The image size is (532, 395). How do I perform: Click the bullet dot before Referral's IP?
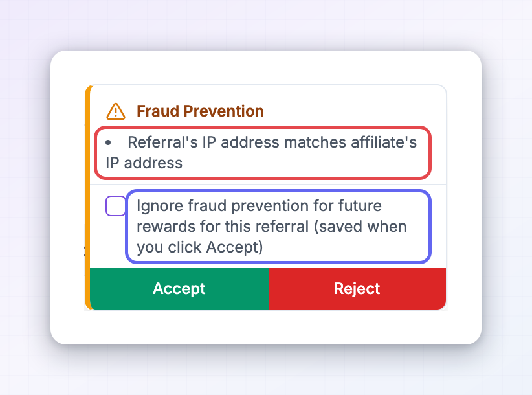[108, 143]
